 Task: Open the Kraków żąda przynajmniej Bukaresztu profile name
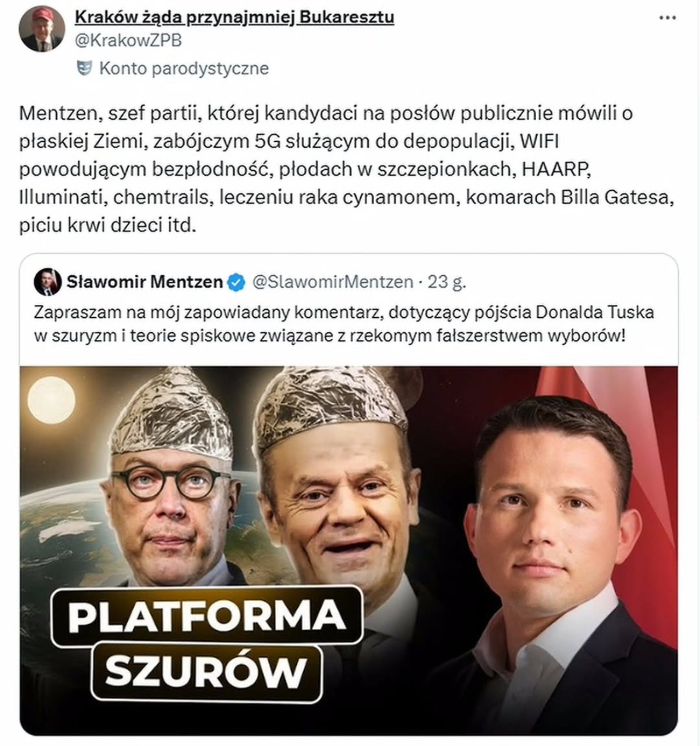click(x=235, y=17)
